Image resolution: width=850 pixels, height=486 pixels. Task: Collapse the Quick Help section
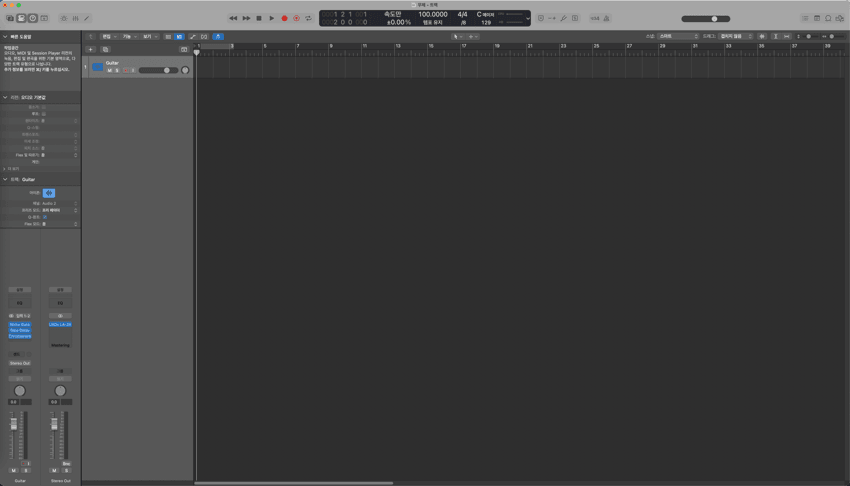(x=5, y=37)
